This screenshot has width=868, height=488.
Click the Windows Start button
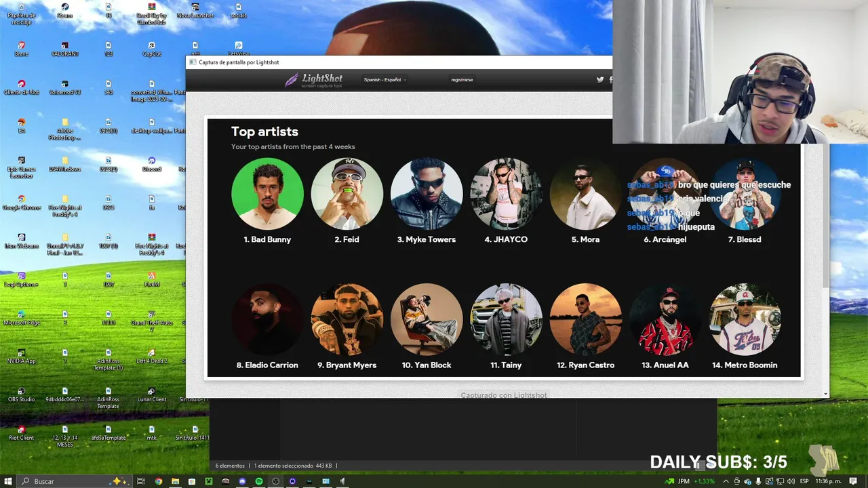pos(7,481)
